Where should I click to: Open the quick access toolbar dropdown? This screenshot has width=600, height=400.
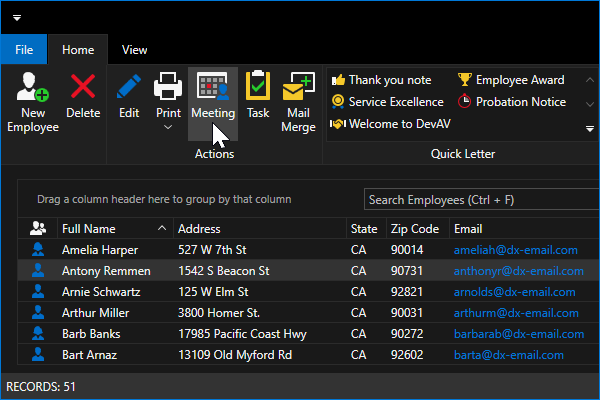17,17
